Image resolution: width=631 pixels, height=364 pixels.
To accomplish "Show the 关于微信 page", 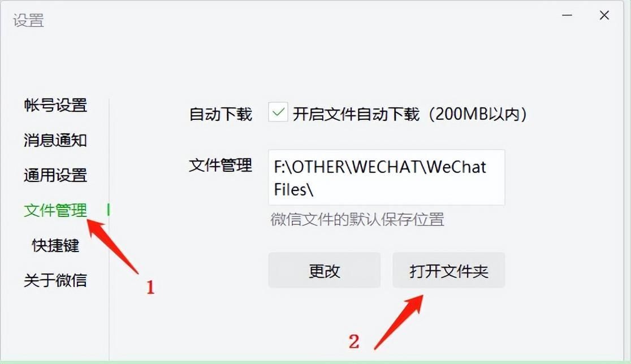I will tap(55, 280).
